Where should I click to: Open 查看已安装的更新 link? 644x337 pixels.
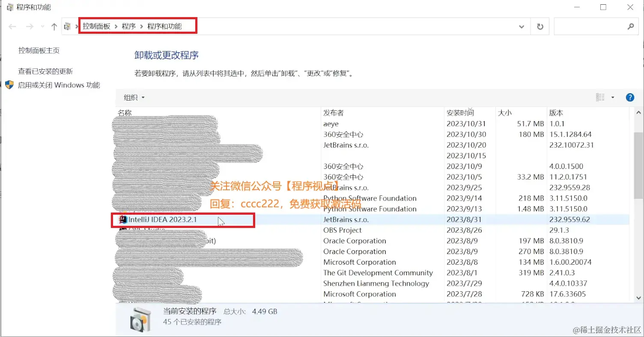[45, 71]
